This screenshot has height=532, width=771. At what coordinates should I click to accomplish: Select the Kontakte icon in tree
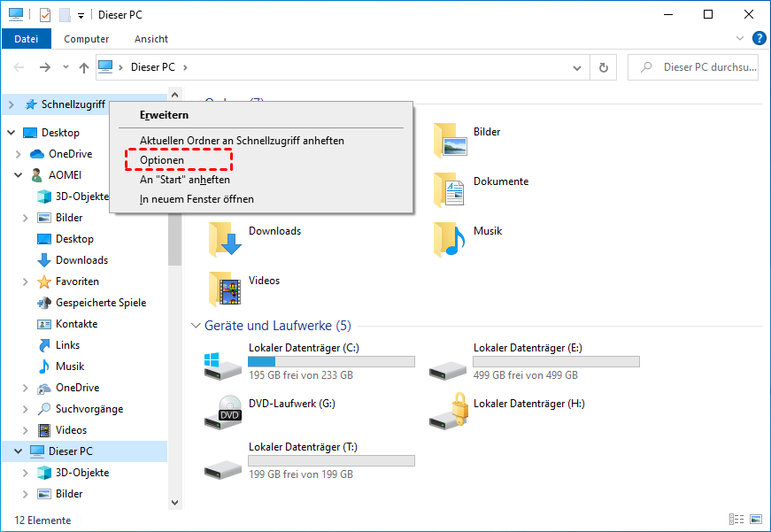pyautogui.click(x=44, y=324)
